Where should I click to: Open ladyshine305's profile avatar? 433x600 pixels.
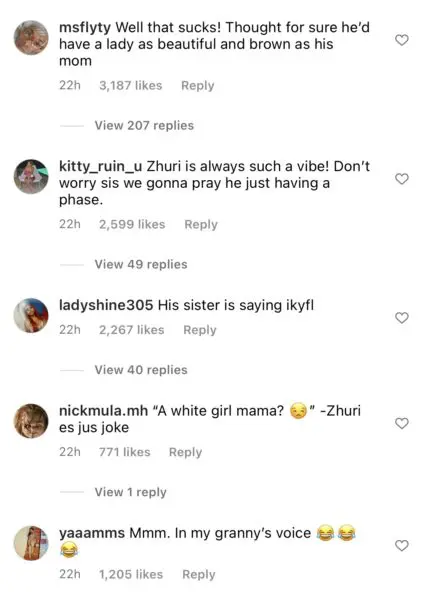31,315
